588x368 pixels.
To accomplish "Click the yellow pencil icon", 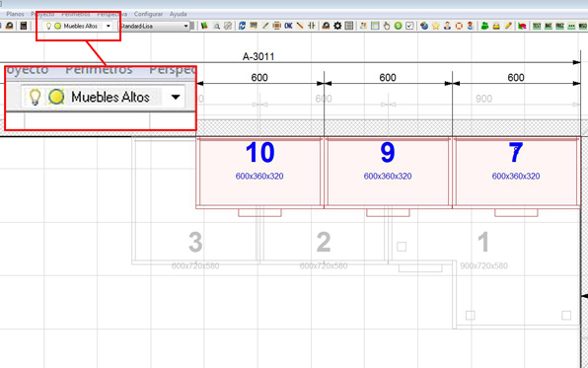I will tap(508, 26).
